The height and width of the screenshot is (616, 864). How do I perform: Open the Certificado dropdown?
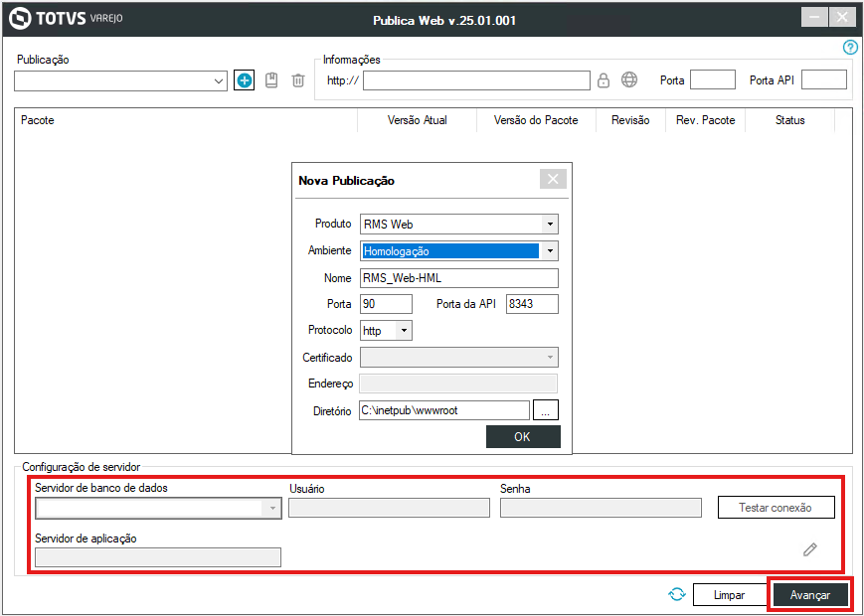(x=550, y=358)
